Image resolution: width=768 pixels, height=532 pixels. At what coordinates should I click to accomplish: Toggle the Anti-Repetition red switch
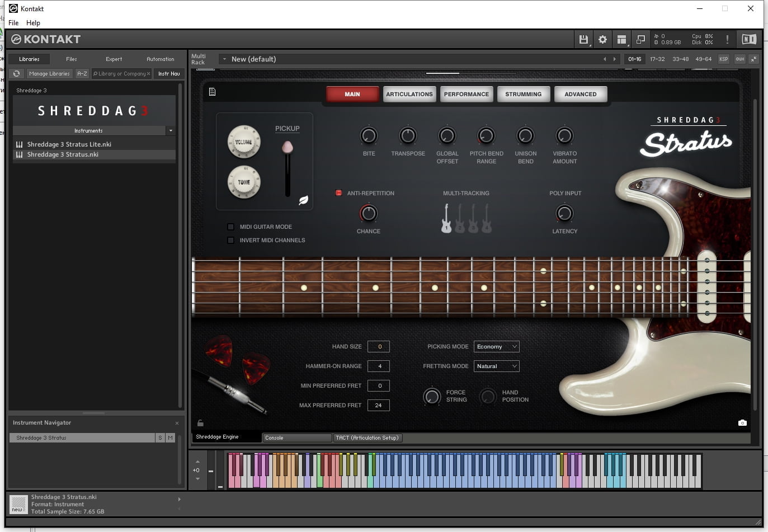coord(338,193)
